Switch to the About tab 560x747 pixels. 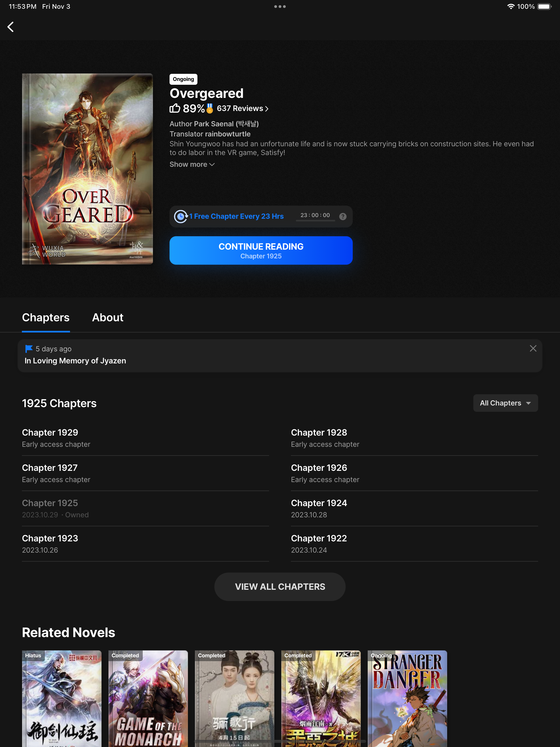[x=108, y=317]
